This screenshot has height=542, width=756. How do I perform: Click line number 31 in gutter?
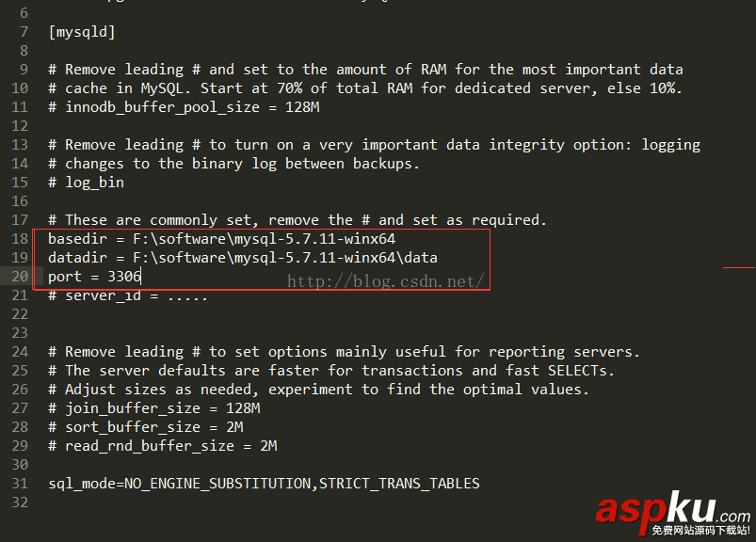point(20,484)
